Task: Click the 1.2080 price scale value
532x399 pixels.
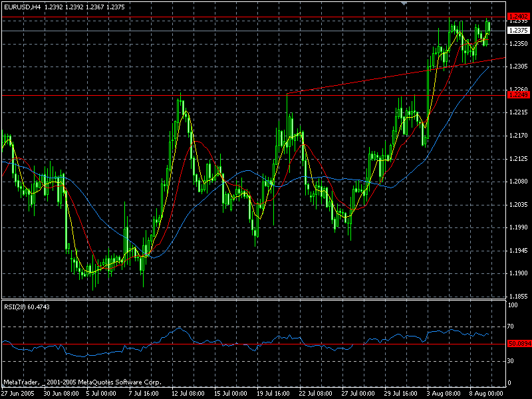Action: 519,181
